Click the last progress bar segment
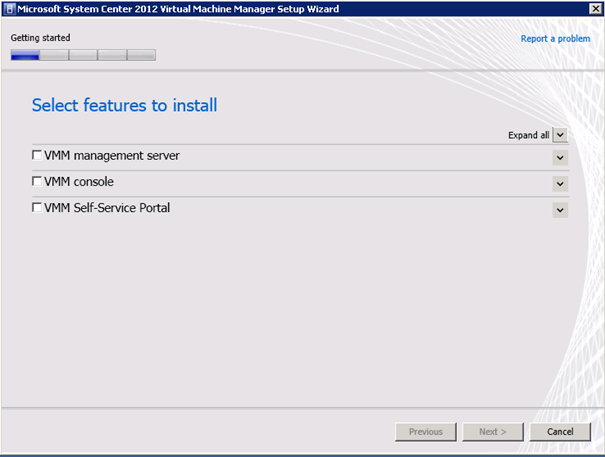 142,55
